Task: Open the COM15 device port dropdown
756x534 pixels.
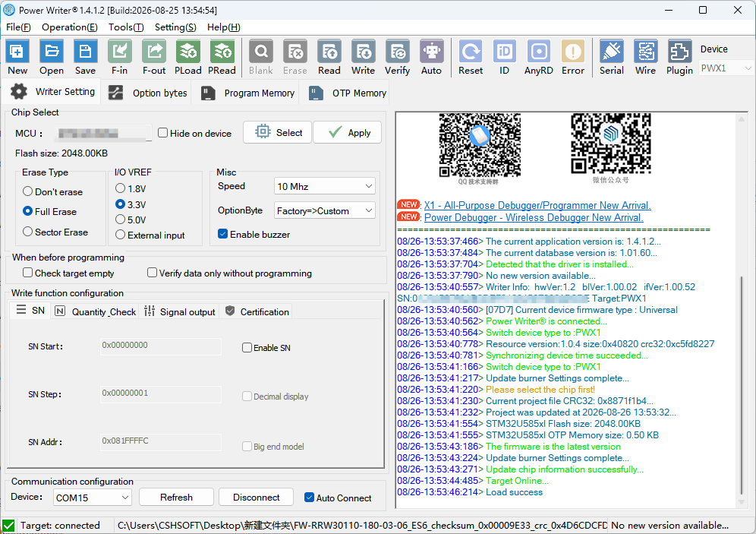Action: pos(92,498)
